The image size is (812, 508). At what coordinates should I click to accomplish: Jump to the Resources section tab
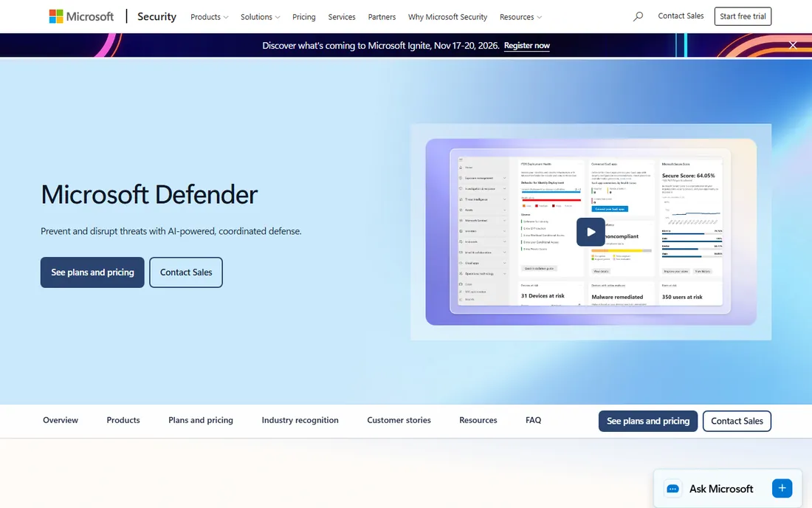point(478,420)
